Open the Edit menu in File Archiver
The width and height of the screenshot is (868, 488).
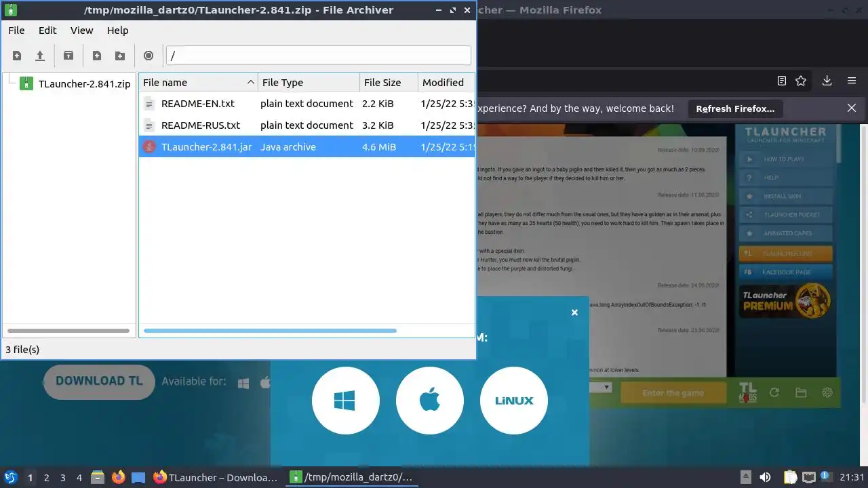(x=47, y=30)
